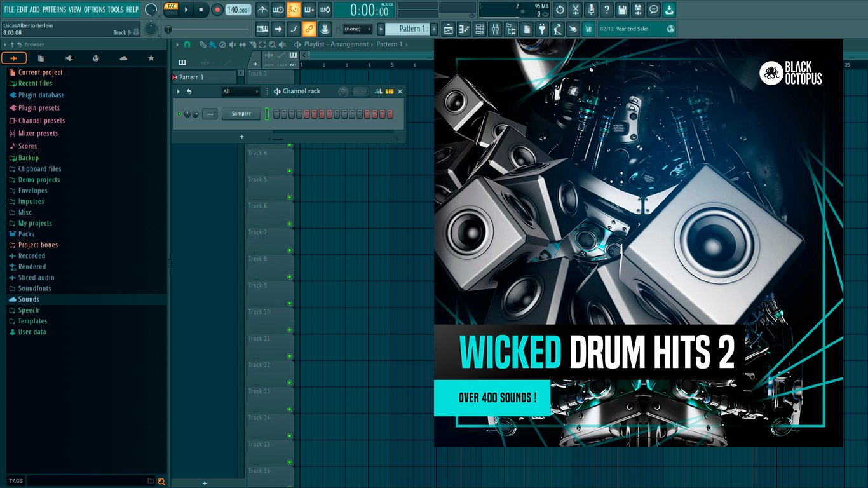This screenshot has height=488, width=868.
Task: Click the microphone one-click recording icon
Action: [591, 10]
